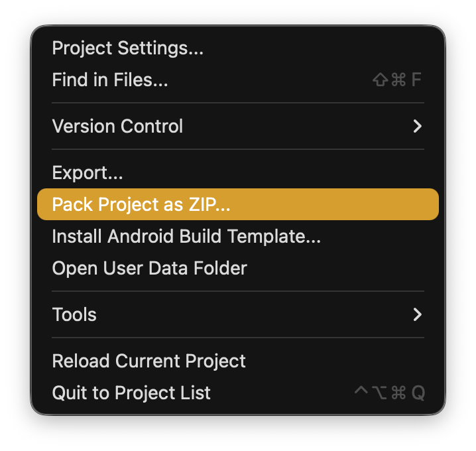Click Install Android Build Template
The height and width of the screenshot is (451, 476).
tap(186, 236)
